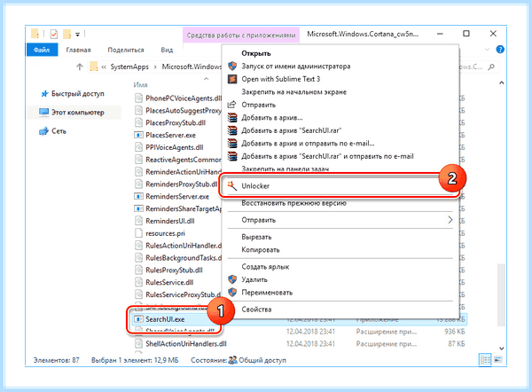This screenshot has width=532, height=392.
Task: Click shield icon beside Запуск от имени администратора
Action: [x=232, y=66]
